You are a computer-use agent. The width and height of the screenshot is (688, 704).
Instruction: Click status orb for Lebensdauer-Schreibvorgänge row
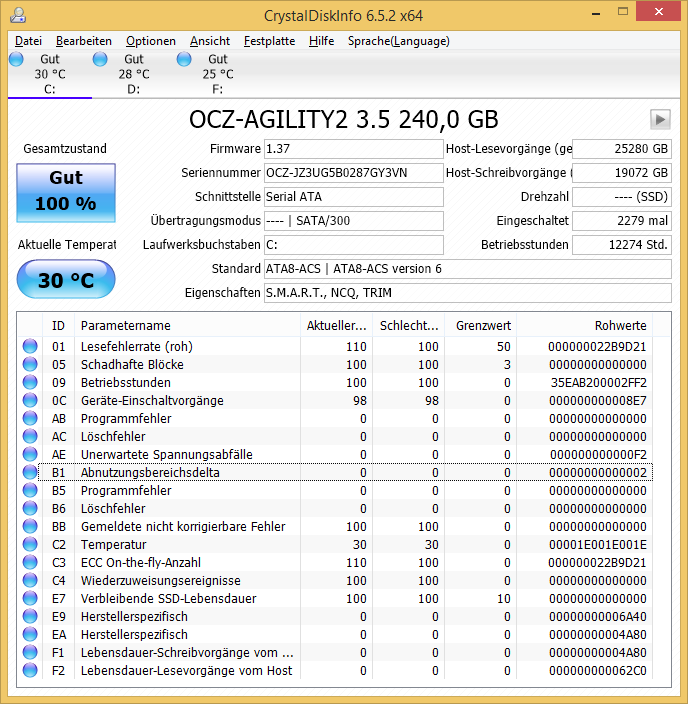[30, 652]
